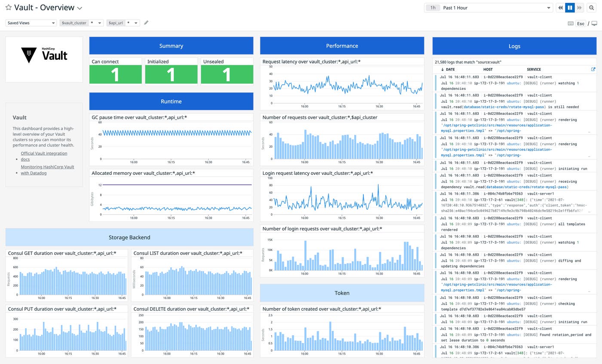Pause dashboard live auto-refresh
Image resolution: width=602 pixels, height=364 pixels.
[x=570, y=7]
